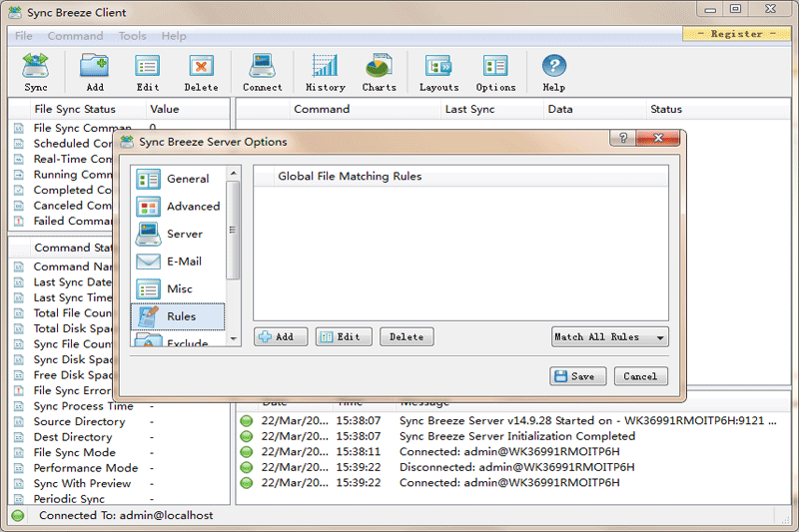The image size is (799, 532).
Task: Open the Tools menu
Action: 133,36
